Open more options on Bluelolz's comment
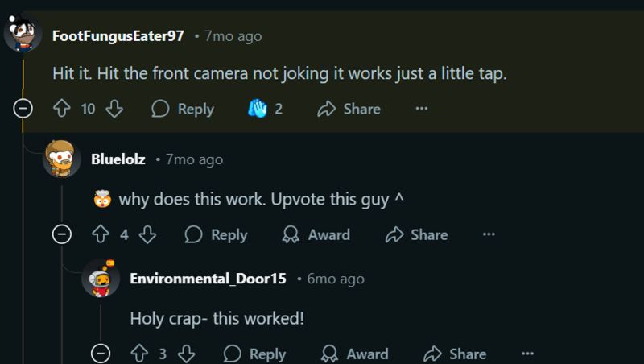This screenshot has width=644, height=364. click(x=489, y=234)
